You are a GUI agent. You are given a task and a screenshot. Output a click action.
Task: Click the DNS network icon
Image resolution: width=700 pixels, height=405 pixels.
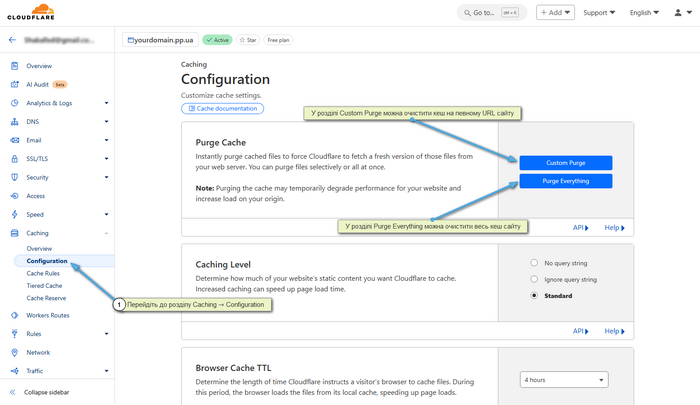(x=14, y=121)
